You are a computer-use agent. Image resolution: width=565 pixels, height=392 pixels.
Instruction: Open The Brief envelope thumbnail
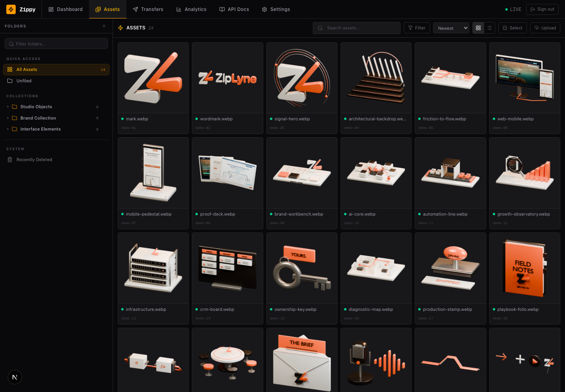(302, 360)
